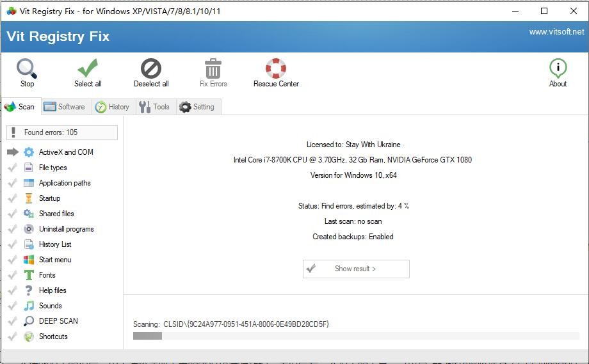Toggle the Application paths checkmark
This screenshot has width=589, height=364.
[x=12, y=183]
